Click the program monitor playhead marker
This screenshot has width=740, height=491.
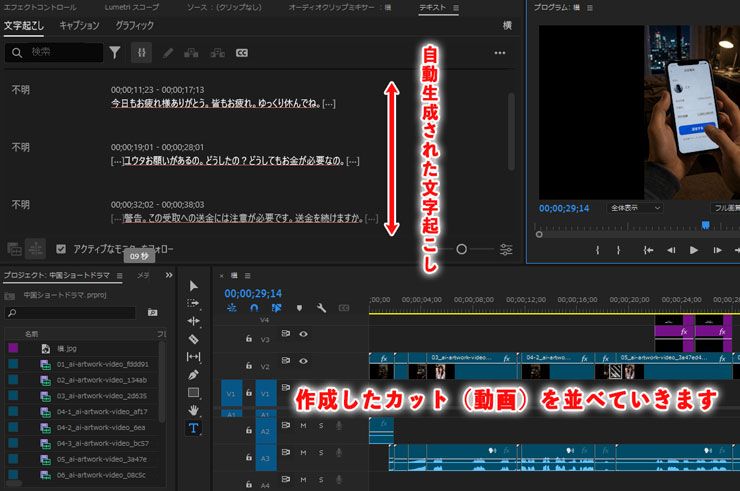[705, 225]
